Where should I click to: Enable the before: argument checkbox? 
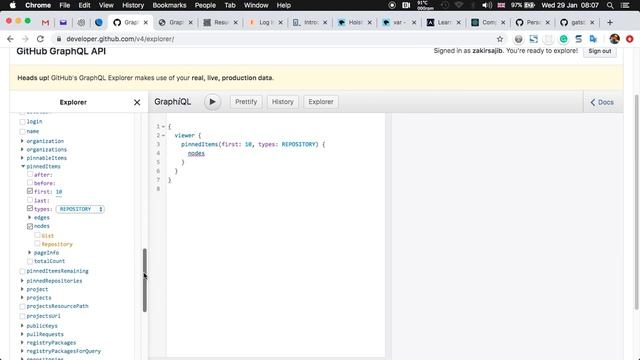(30, 183)
